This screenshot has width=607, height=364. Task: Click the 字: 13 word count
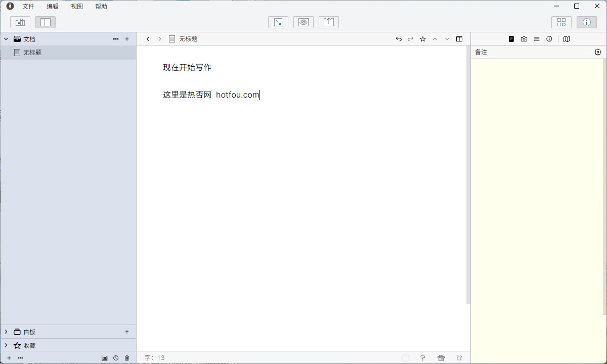[x=155, y=358]
